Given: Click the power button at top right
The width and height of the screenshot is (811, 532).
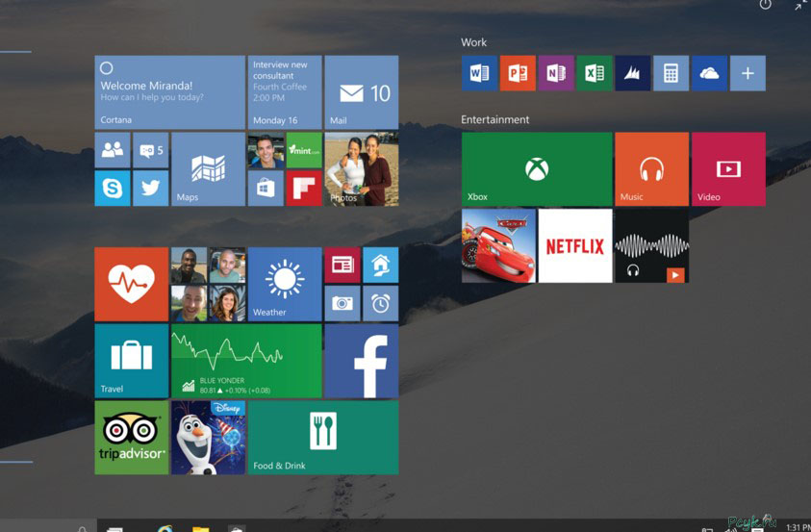Looking at the screenshot, I should 765,5.
